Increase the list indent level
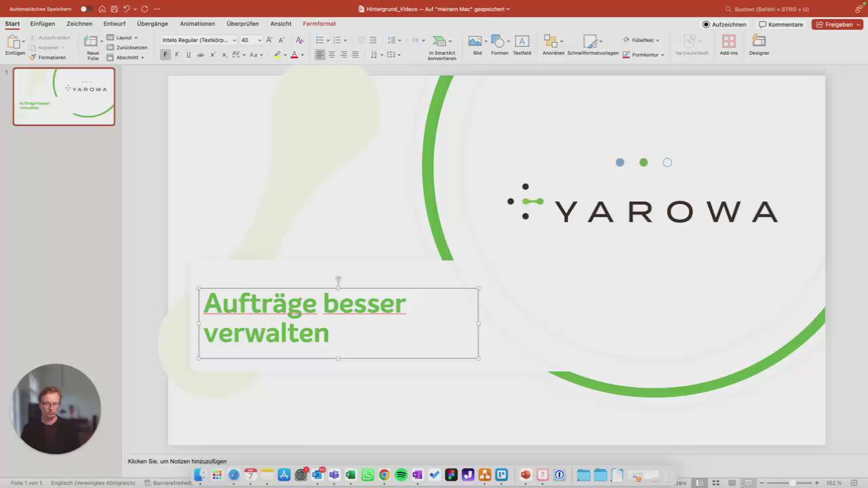This screenshot has width=868, height=488. click(373, 40)
